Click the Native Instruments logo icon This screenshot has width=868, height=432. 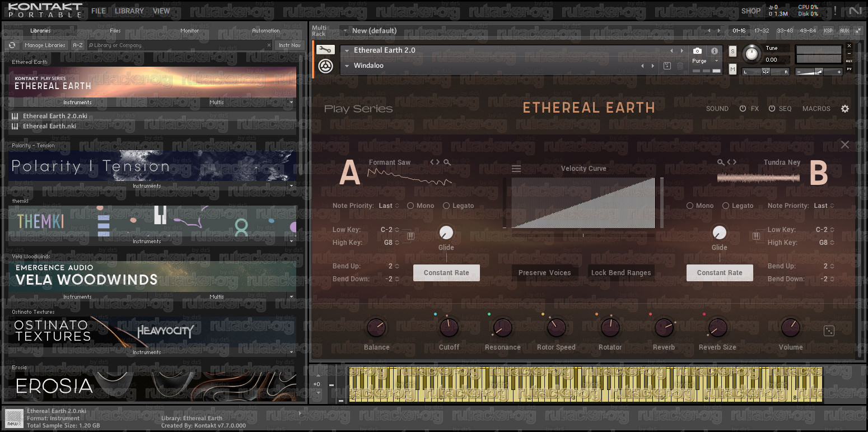(855, 11)
